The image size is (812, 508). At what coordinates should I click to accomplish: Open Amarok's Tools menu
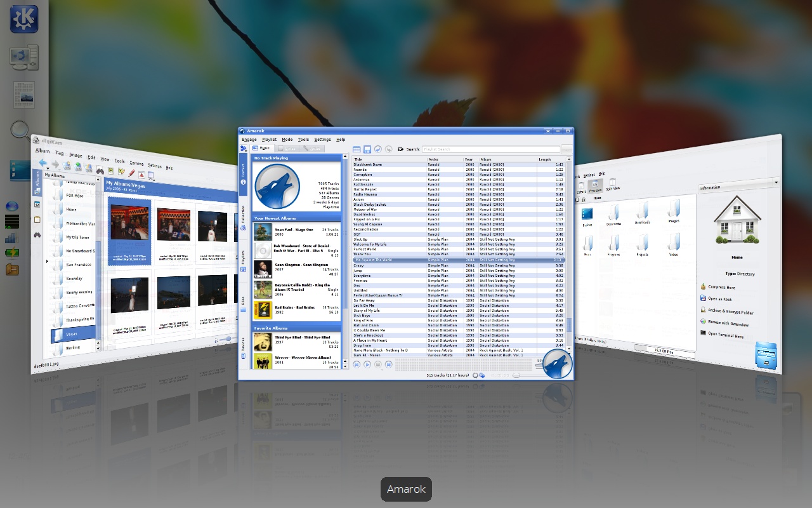click(304, 139)
